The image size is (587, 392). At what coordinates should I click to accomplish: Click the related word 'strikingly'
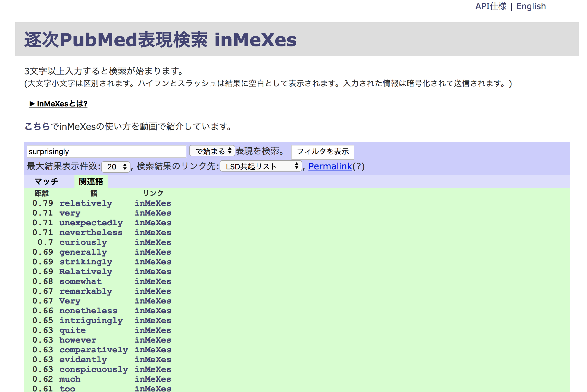tap(86, 262)
